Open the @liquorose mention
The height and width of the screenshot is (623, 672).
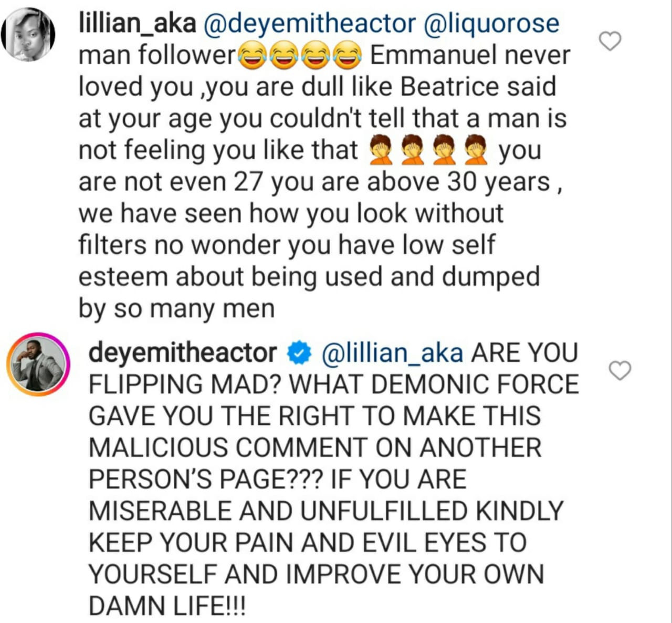491,24
